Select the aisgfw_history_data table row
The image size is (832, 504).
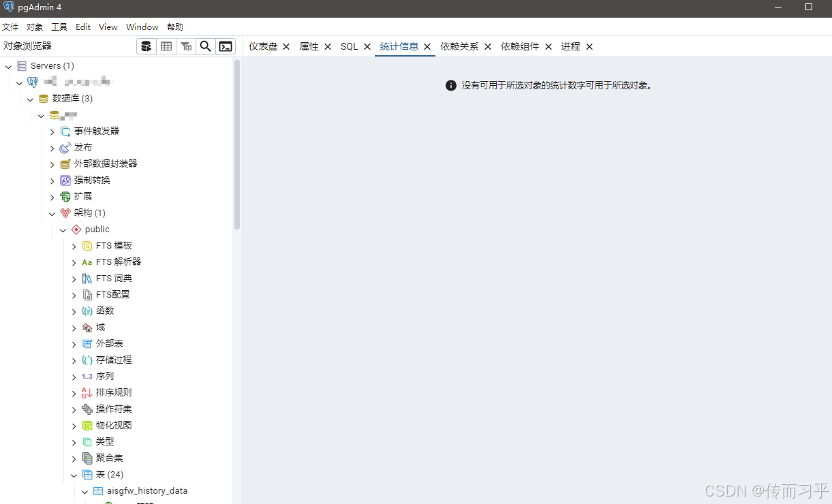pyautogui.click(x=147, y=491)
